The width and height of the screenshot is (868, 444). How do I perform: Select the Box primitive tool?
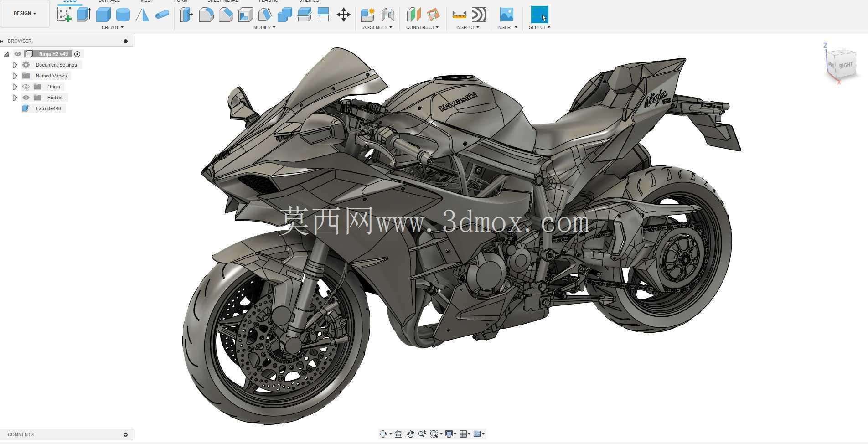103,15
